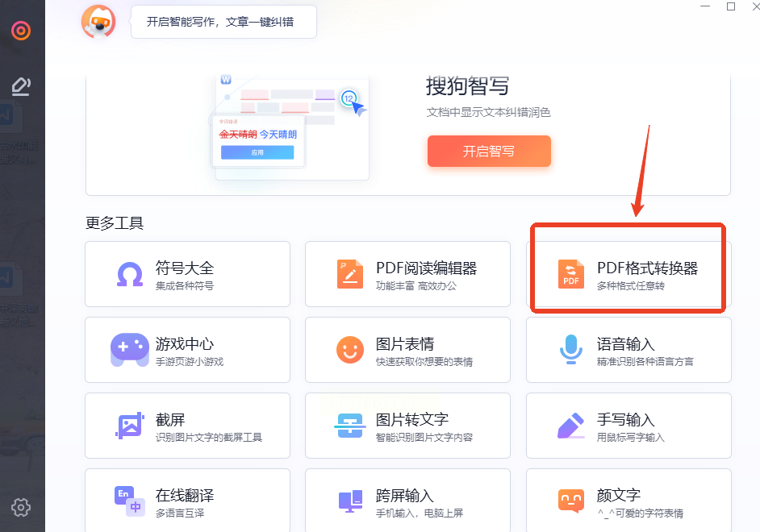Image resolution: width=760 pixels, height=532 pixels.
Task: Click the 智能识别图片文字内容 subtitle
Action: [424, 438]
